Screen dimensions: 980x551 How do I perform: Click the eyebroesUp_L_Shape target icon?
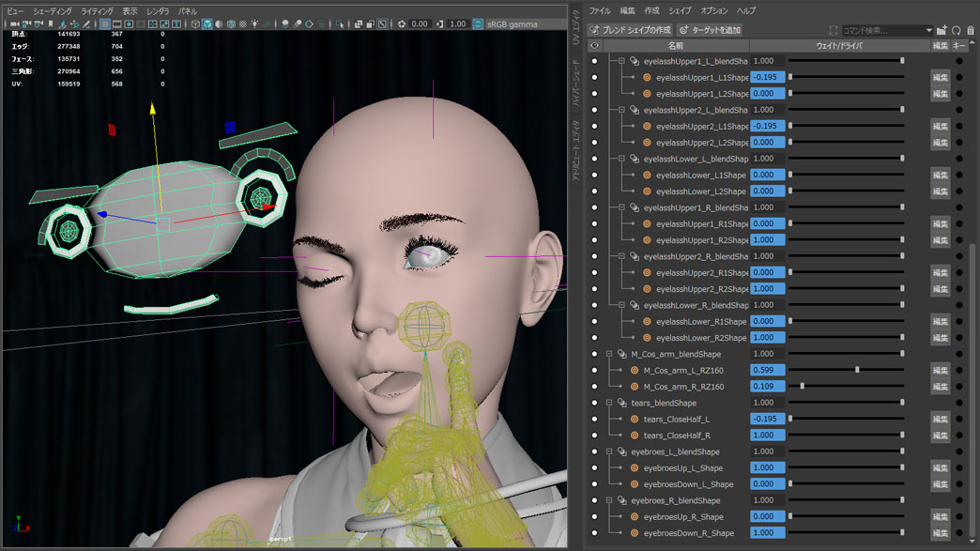click(x=635, y=467)
